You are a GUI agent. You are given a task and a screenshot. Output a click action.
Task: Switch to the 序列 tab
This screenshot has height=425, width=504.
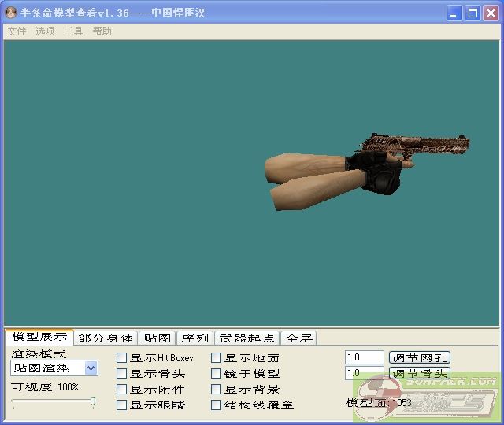click(195, 338)
